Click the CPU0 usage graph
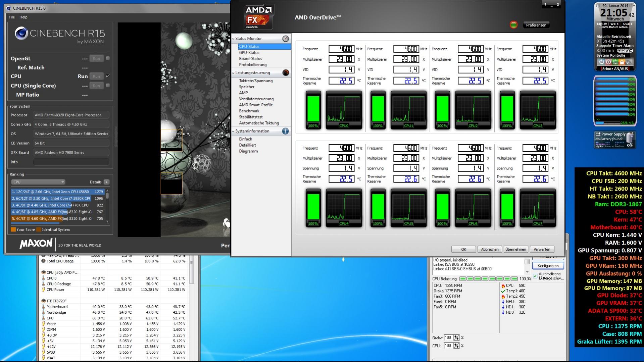 [x=344, y=110]
